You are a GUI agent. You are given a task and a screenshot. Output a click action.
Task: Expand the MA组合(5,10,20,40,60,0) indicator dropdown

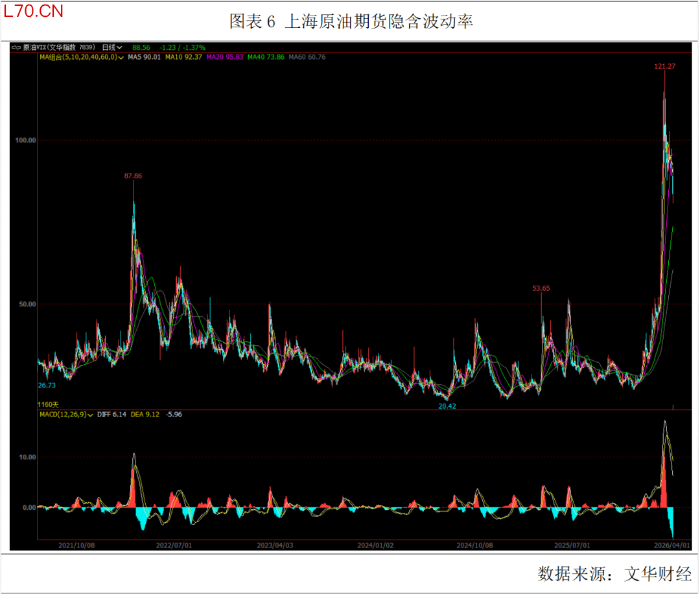pyautogui.click(x=81, y=57)
